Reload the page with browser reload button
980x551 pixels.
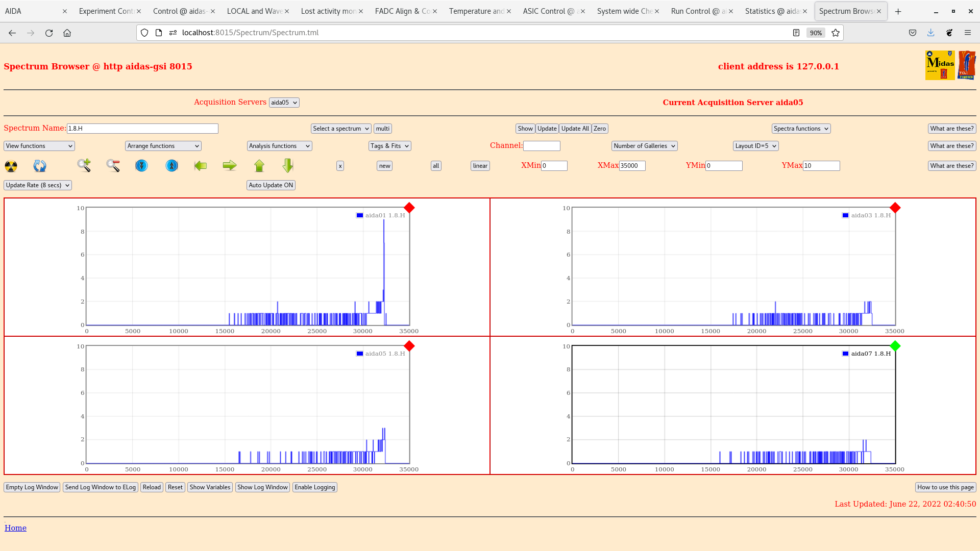point(49,33)
